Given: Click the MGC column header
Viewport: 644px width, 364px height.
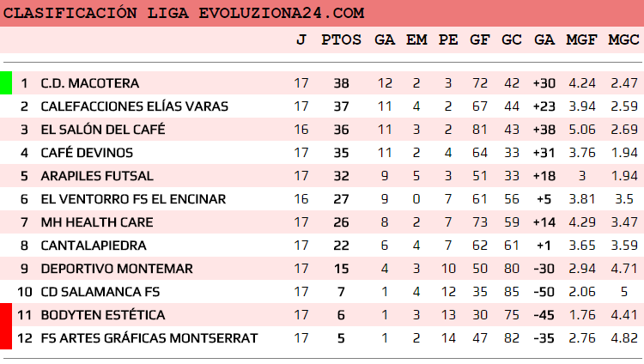Looking at the screenshot, I should (623, 39).
